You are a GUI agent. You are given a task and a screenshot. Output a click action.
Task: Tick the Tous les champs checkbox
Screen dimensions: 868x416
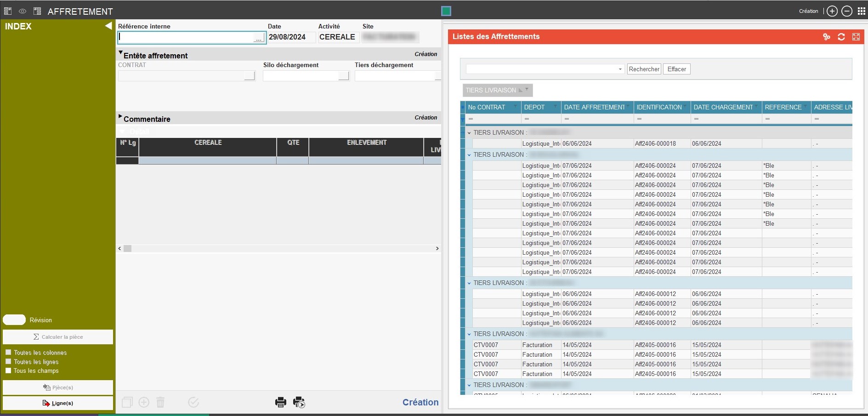pos(8,370)
